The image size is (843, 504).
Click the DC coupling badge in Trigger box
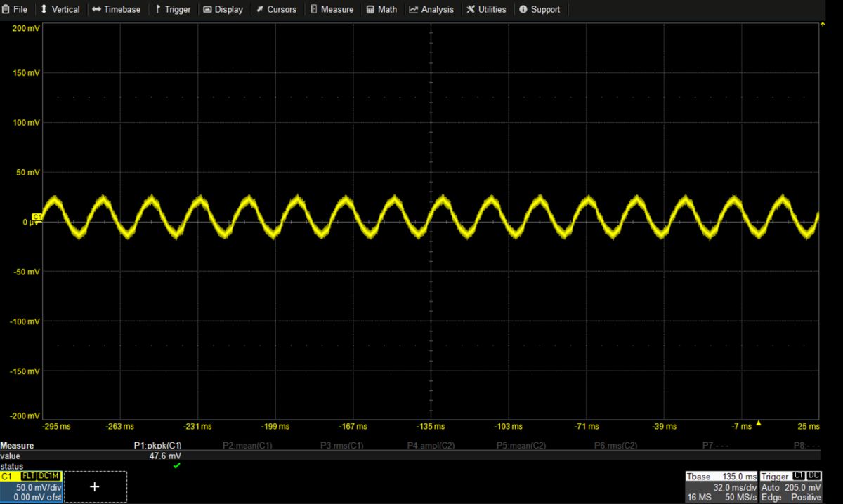tap(814, 476)
